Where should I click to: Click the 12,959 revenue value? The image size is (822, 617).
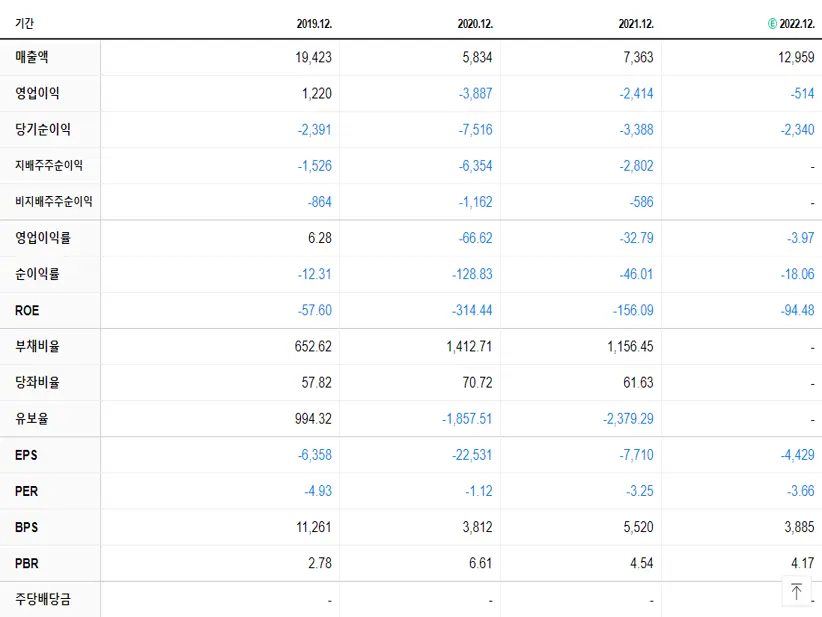[x=796, y=57]
